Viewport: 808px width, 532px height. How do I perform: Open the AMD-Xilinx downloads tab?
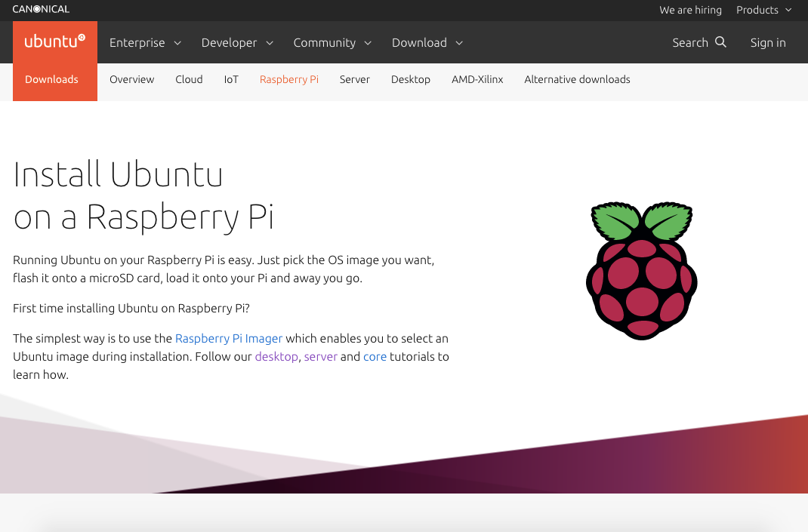tap(477, 79)
